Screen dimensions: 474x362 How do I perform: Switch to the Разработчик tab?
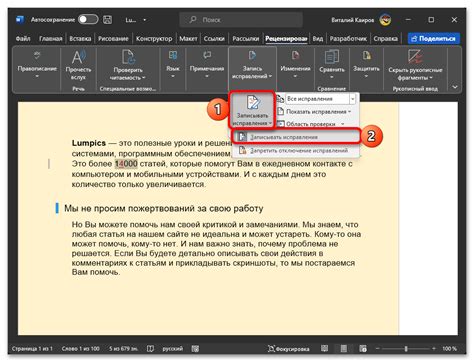[x=348, y=39]
